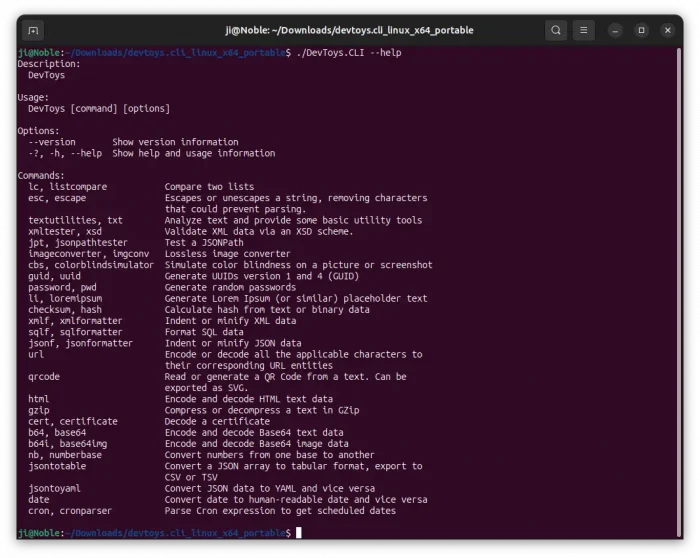Viewport: 700px width, 558px height.
Task: Click the block cursor at the bottom prompt
Action: pos(298,533)
